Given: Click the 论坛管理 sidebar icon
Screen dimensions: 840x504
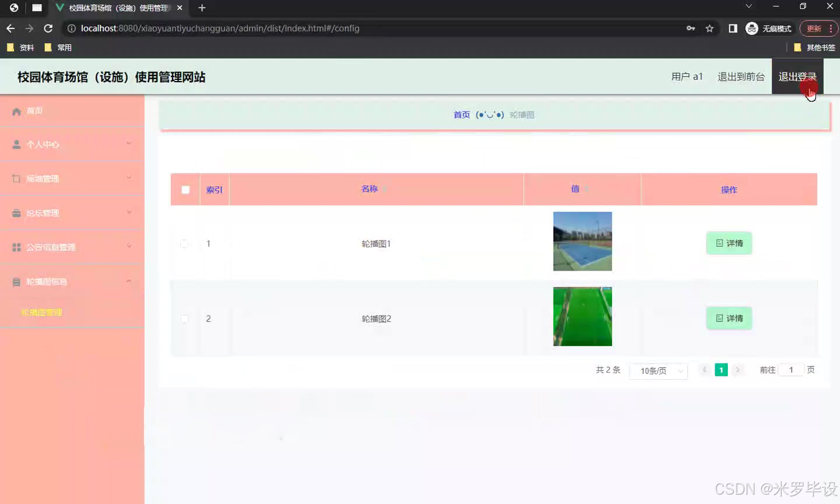Looking at the screenshot, I should click(x=16, y=212).
